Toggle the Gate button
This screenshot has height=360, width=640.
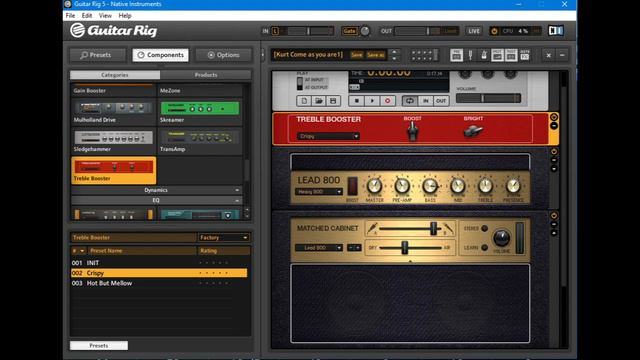pyautogui.click(x=350, y=31)
